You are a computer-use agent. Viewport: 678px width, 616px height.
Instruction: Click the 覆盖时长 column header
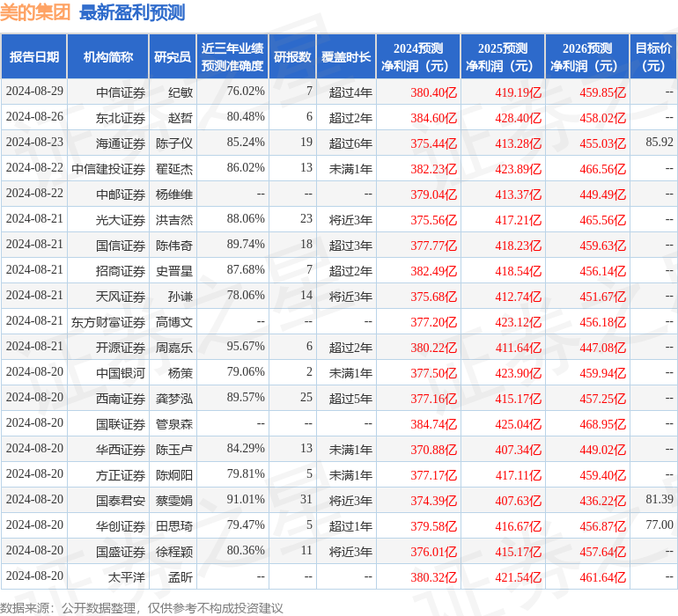pyautogui.click(x=346, y=56)
